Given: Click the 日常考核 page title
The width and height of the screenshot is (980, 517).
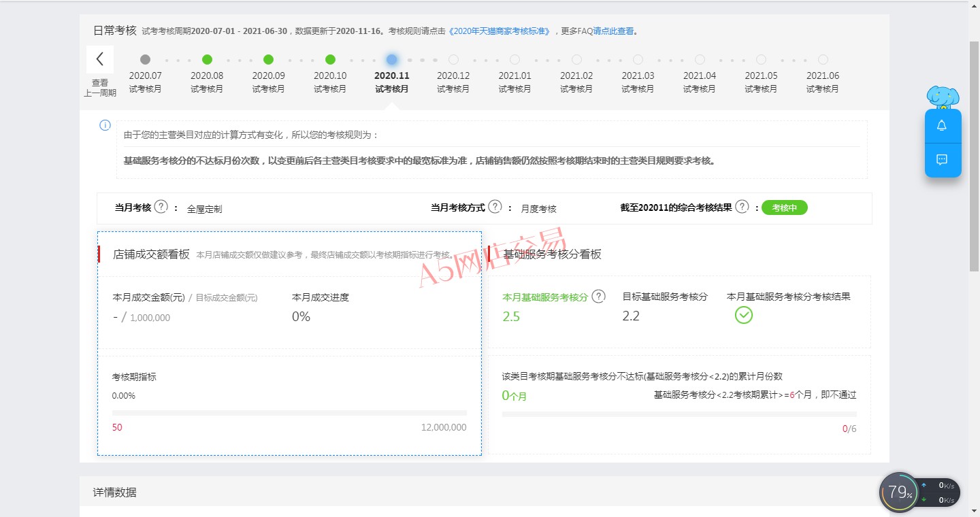Looking at the screenshot, I should [115, 31].
